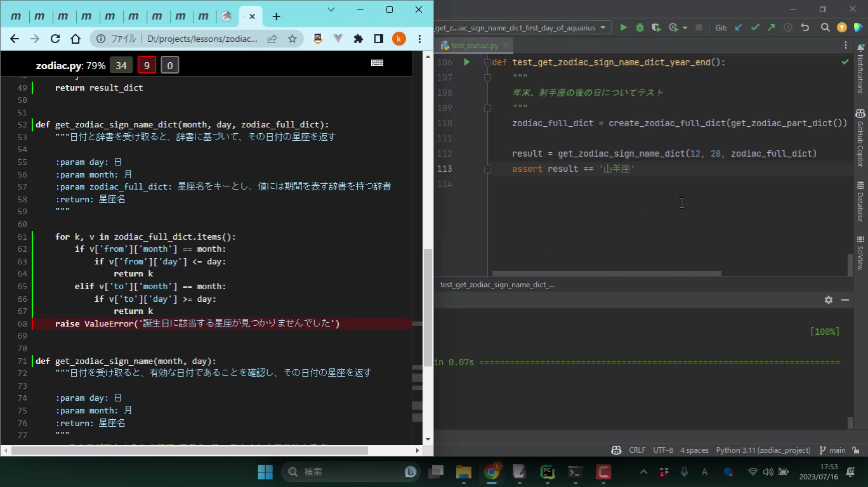The image size is (868, 487).
Task: Toggle the 34 executed lines filter
Action: [121, 65]
